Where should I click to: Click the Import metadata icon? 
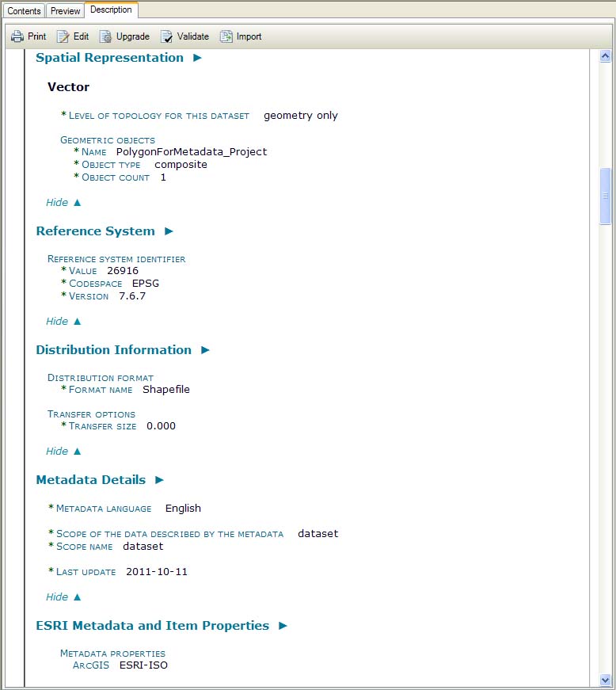pyautogui.click(x=226, y=36)
